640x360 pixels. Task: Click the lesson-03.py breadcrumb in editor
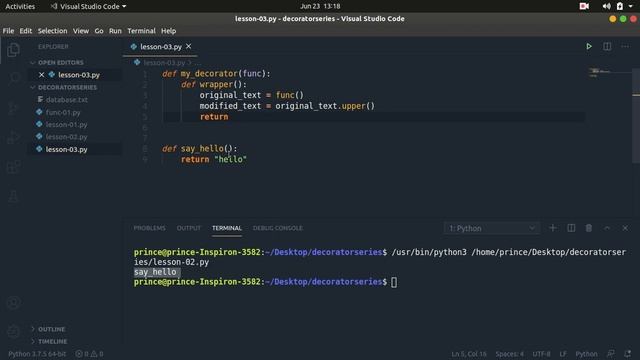click(164, 62)
